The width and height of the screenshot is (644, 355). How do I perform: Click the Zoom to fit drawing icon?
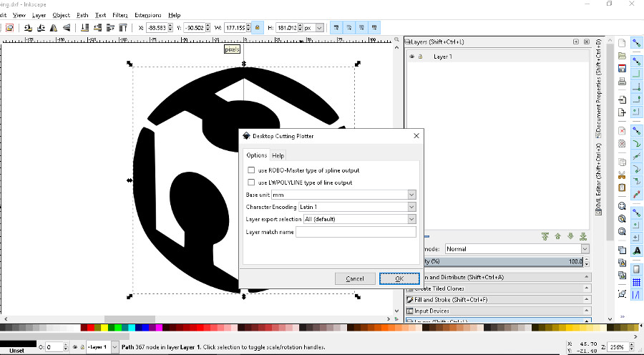pyautogui.click(x=622, y=218)
